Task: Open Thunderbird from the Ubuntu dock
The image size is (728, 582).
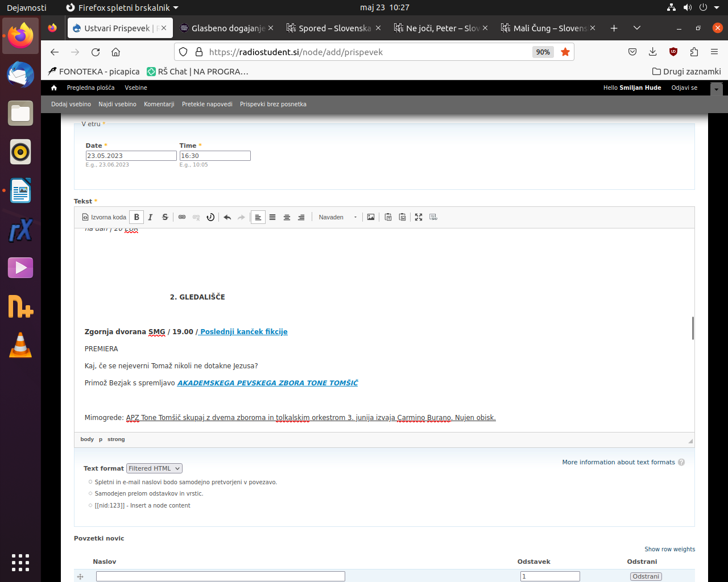Action: click(x=20, y=74)
